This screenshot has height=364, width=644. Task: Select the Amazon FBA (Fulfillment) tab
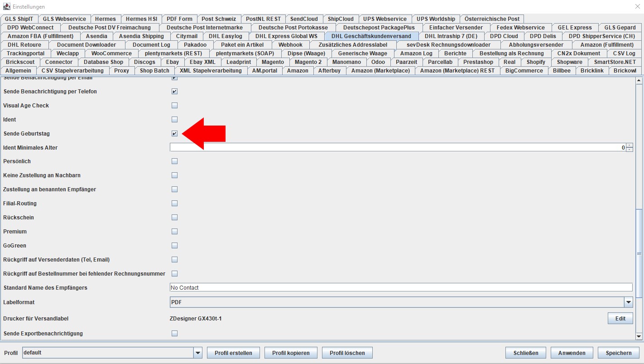click(x=40, y=36)
